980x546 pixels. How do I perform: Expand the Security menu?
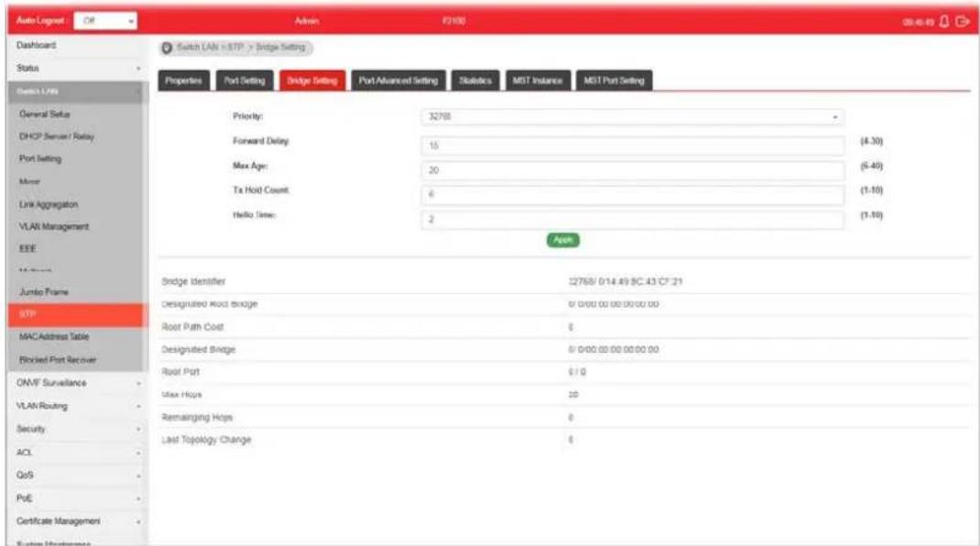78,429
